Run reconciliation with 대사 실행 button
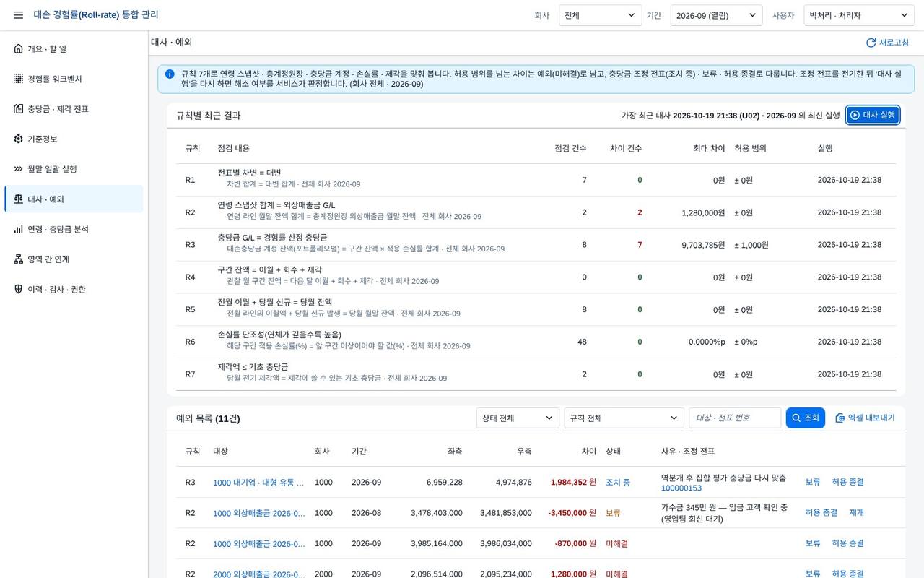 pyautogui.click(x=873, y=115)
